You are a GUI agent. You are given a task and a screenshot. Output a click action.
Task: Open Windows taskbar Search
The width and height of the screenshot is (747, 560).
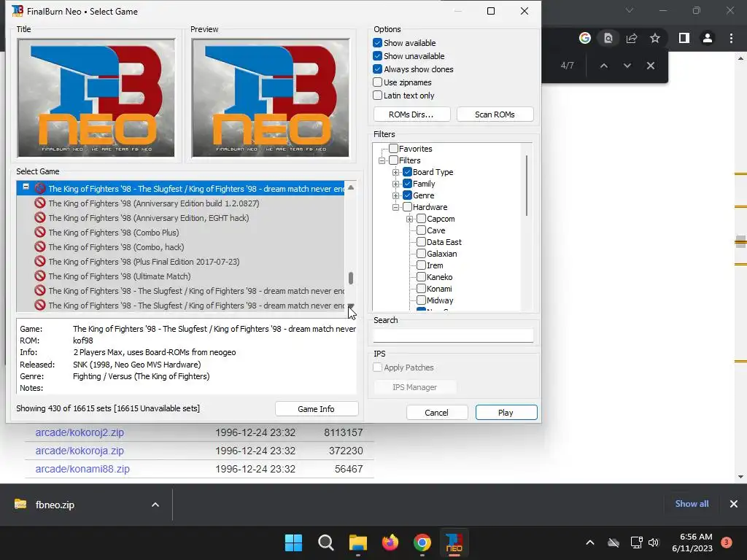pyautogui.click(x=326, y=542)
